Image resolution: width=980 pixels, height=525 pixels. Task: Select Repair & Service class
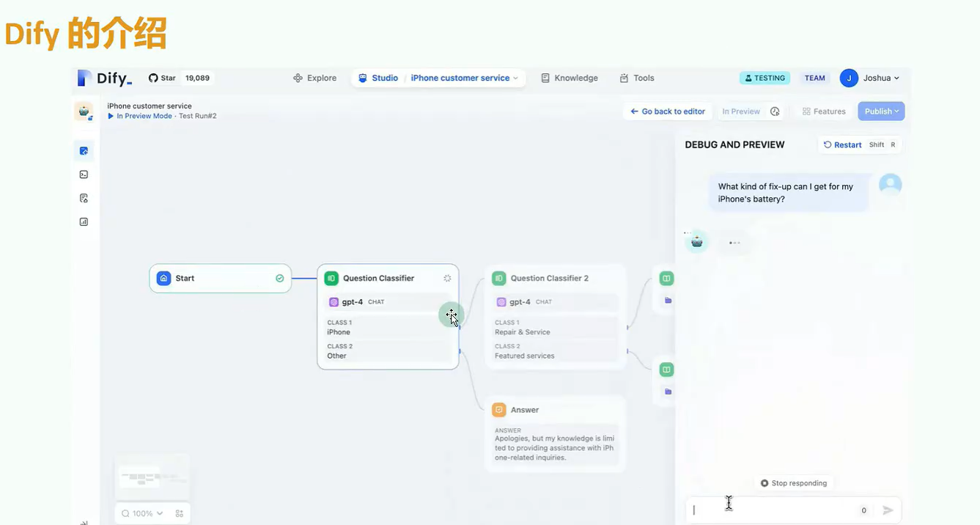[556, 327]
